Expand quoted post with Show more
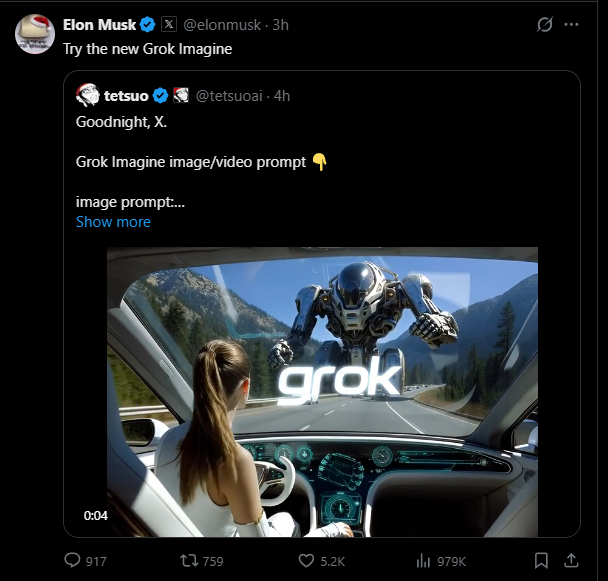The width and height of the screenshot is (608, 581). pos(113,222)
